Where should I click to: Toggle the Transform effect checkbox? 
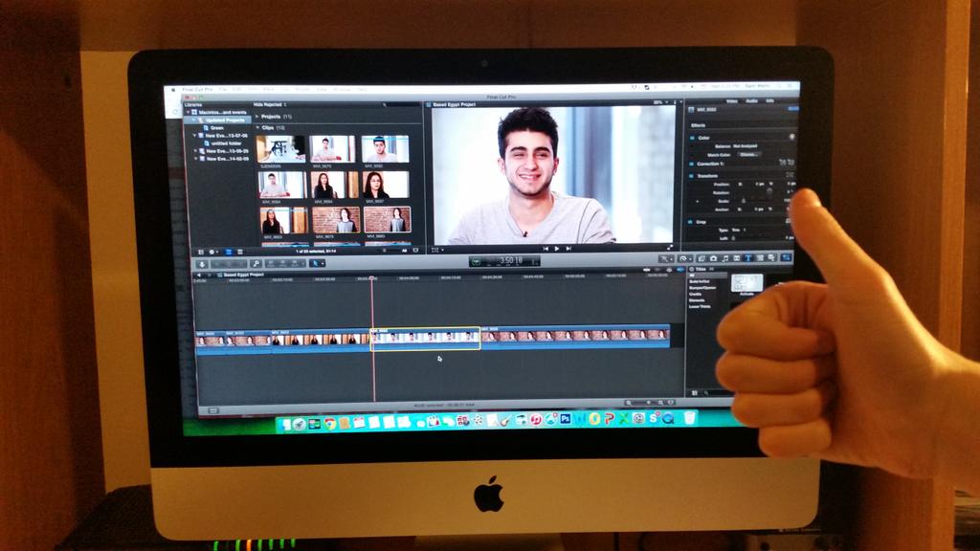coord(691,176)
